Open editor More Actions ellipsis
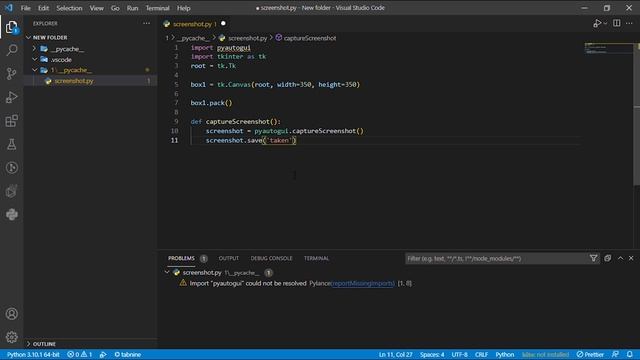The height and width of the screenshot is (360, 640). point(629,24)
